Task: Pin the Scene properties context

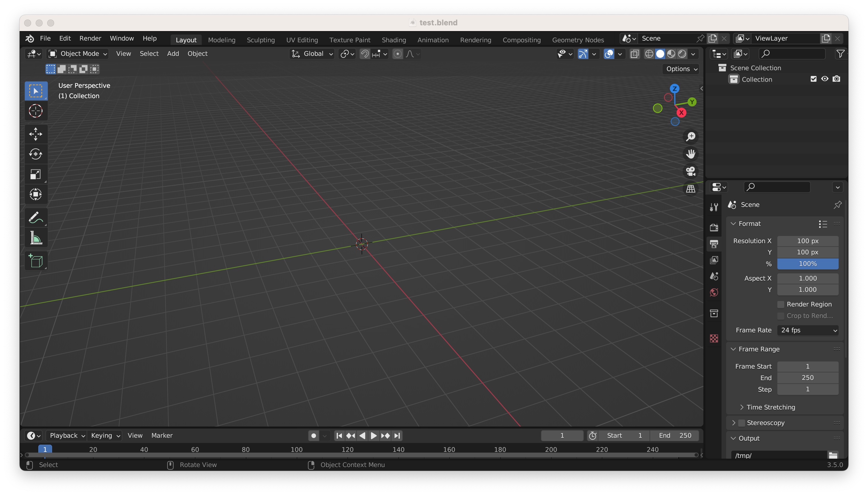Action: pyautogui.click(x=837, y=205)
